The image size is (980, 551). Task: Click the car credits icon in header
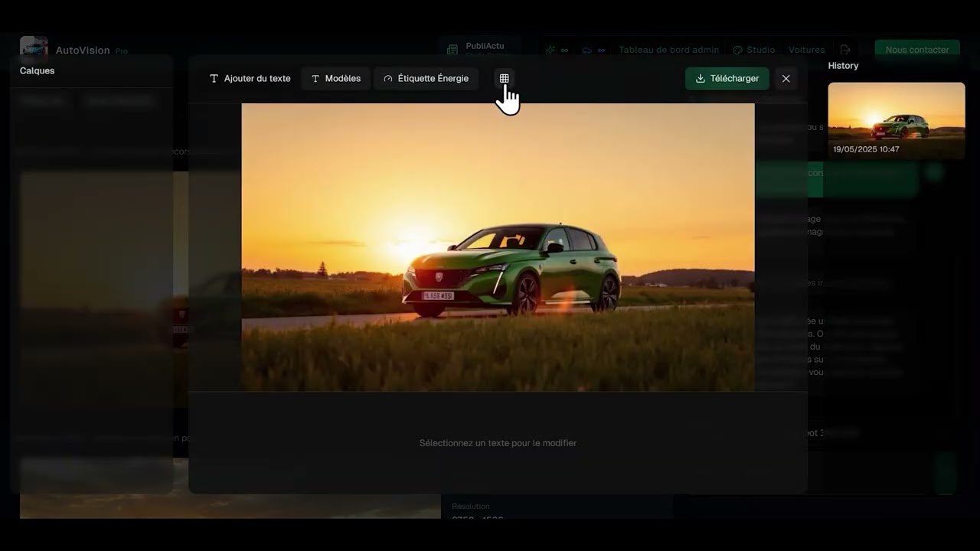point(587,50)
